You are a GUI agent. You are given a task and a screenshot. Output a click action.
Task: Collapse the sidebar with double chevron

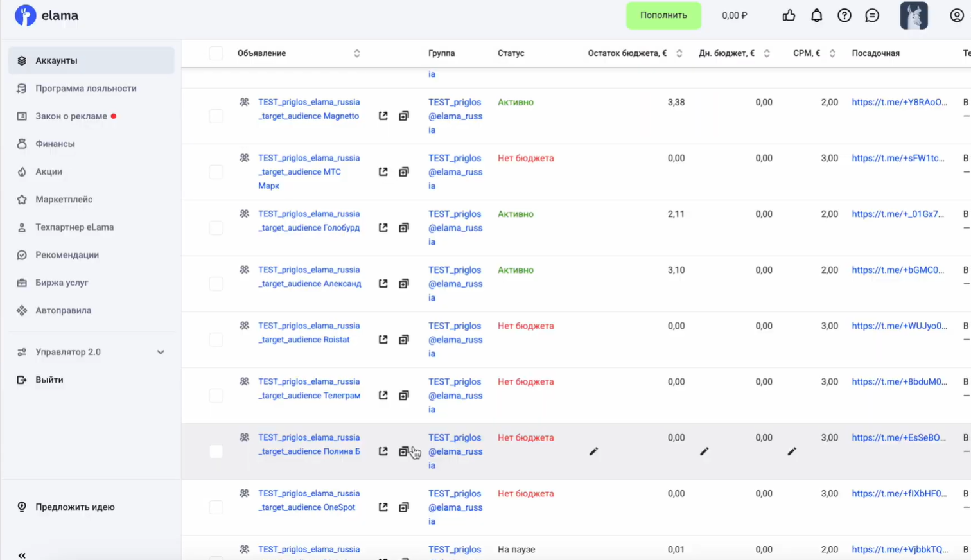[x=22, y=555]
